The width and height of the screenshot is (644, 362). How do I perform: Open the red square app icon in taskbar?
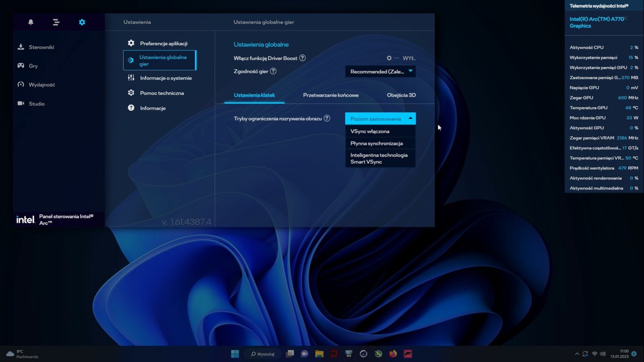click(334, 353)
